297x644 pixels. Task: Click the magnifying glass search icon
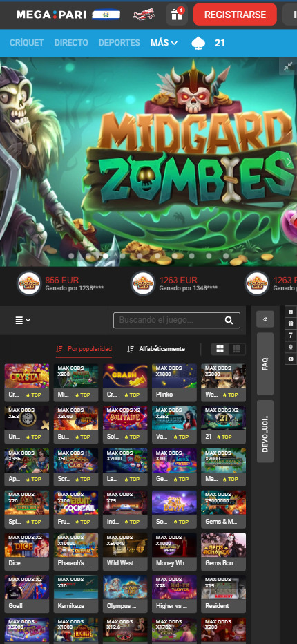(x=229, y=321)
